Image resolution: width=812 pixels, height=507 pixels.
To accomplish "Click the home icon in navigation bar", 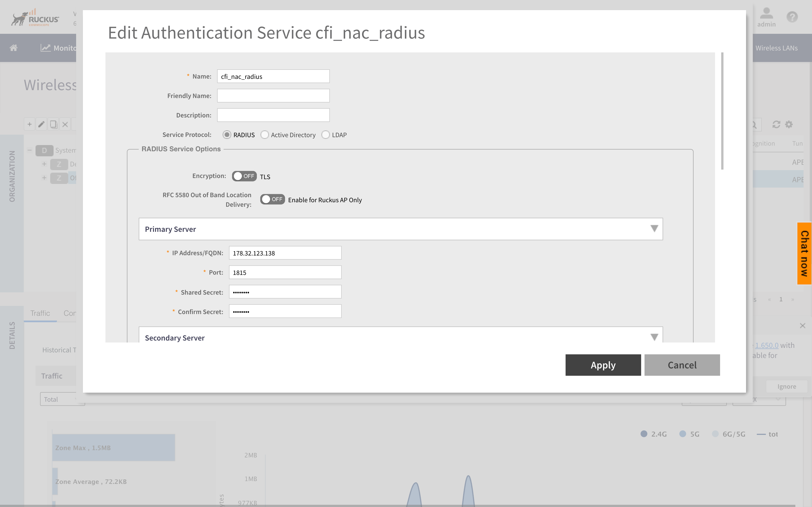I will [x=14, y=48].
